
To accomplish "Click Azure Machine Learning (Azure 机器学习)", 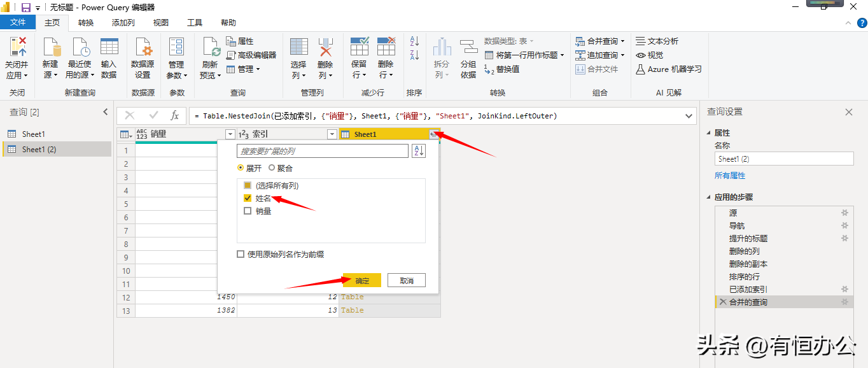I will (669, 69).
